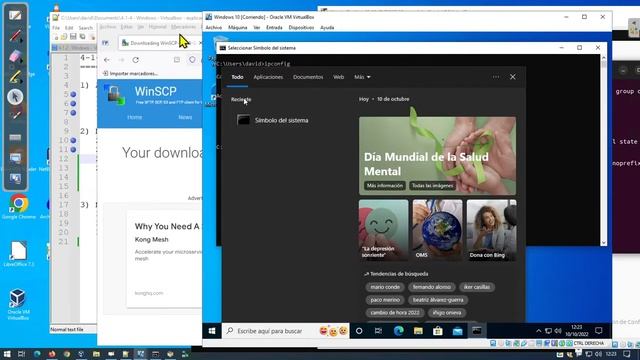Open the Dona con Bing thumbnail
Viewport: 640px width, 360px height.
click(491, 230)
